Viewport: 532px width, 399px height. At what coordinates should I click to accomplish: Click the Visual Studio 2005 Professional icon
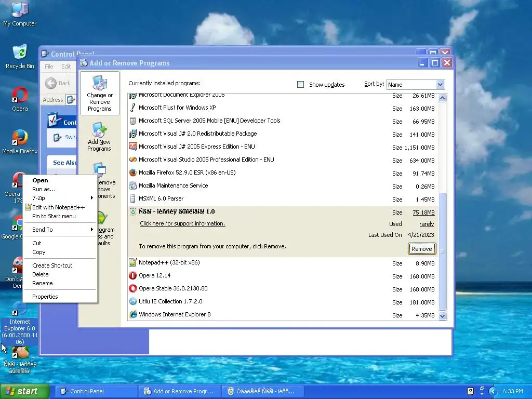(x=132, y=160)
